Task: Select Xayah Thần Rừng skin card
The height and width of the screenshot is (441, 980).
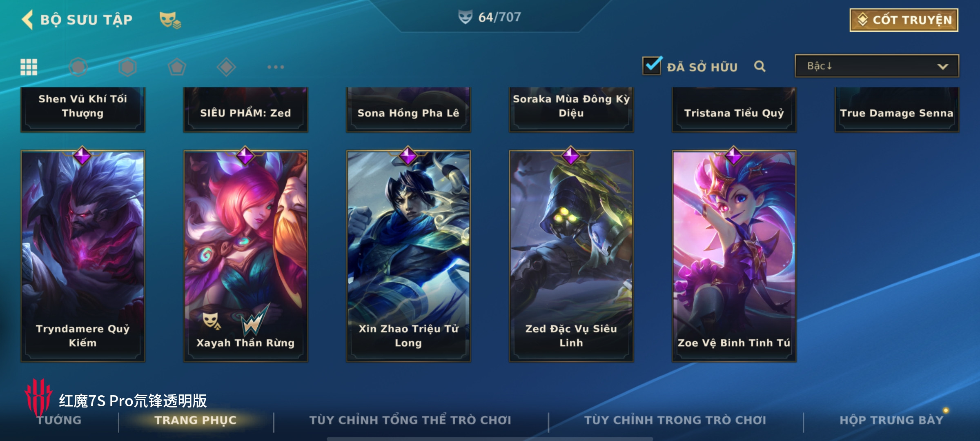Action: tap(245, 256)
